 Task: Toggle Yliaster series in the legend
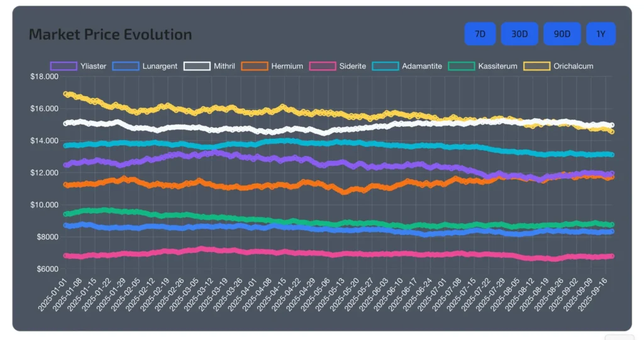coord(93,66)
